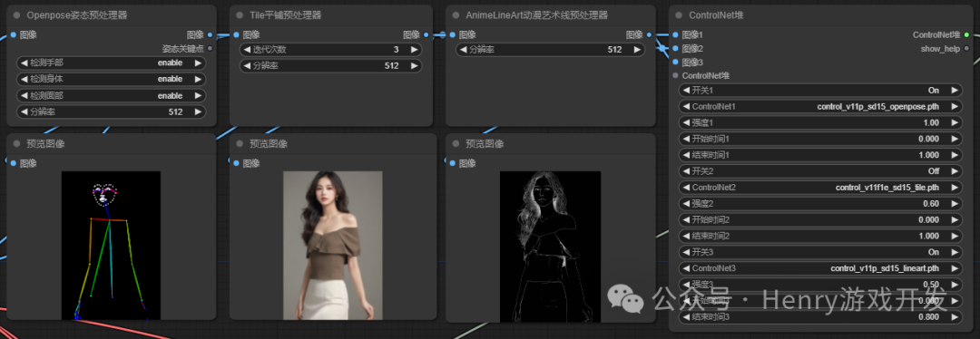
Task: Select previous ControlNet2 model with left arrow
Action: 686,188
